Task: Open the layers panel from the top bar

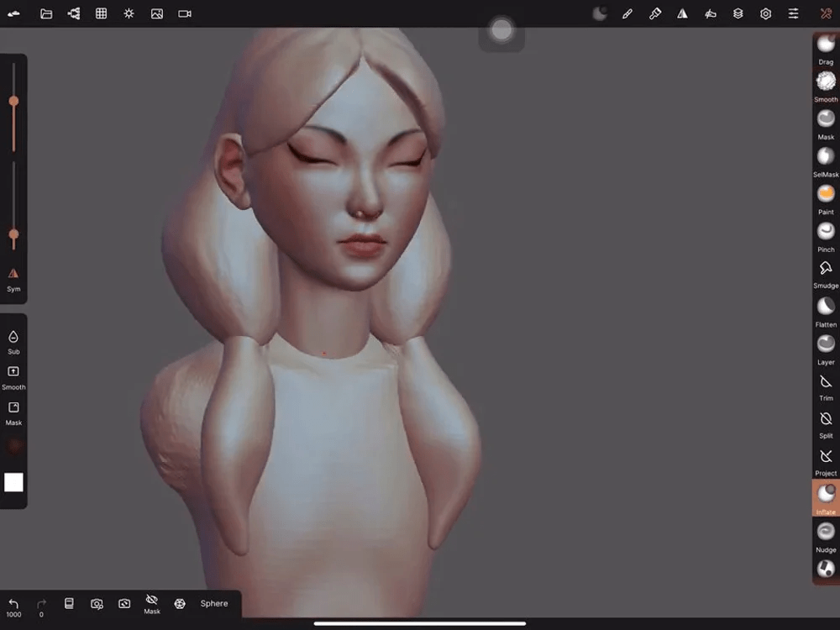Action: [x=738, y=13]
